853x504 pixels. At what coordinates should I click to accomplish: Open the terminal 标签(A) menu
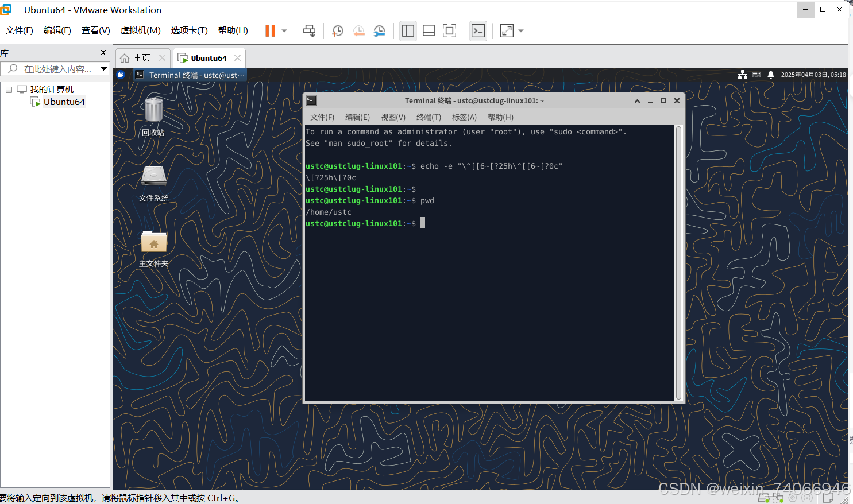pos(464,117)
